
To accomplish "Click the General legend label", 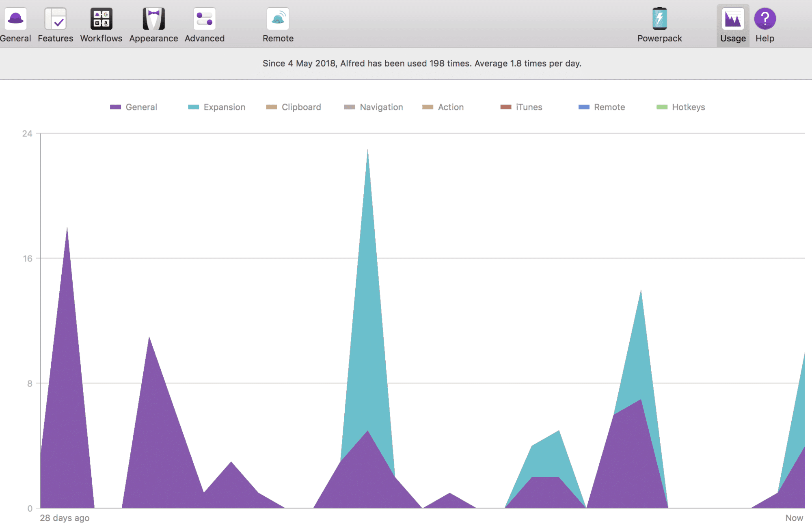I will click(x=141, y=107).
